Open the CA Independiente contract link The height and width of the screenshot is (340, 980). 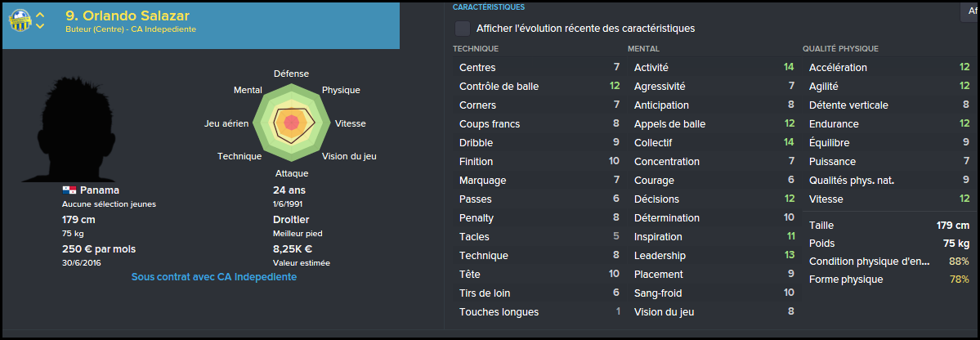click(214, 277)
